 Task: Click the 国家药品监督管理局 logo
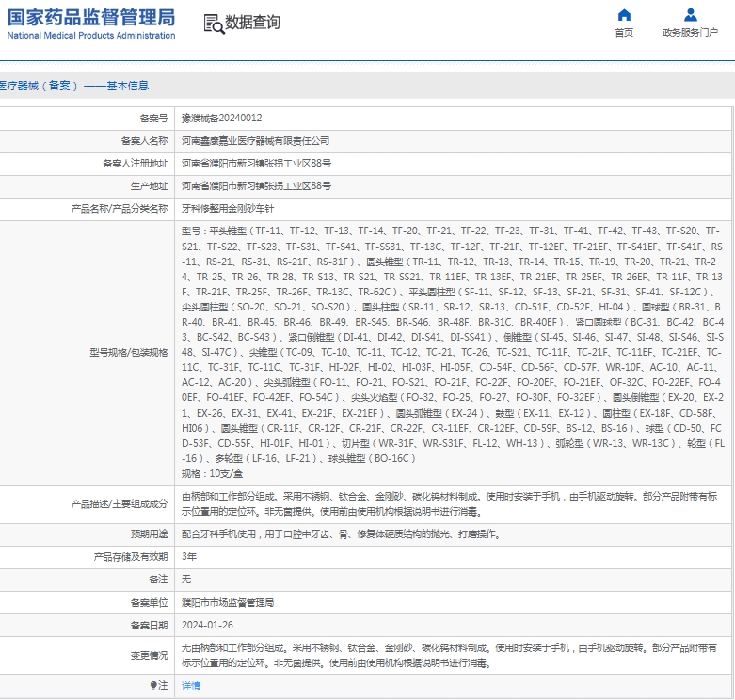(91, 24)
